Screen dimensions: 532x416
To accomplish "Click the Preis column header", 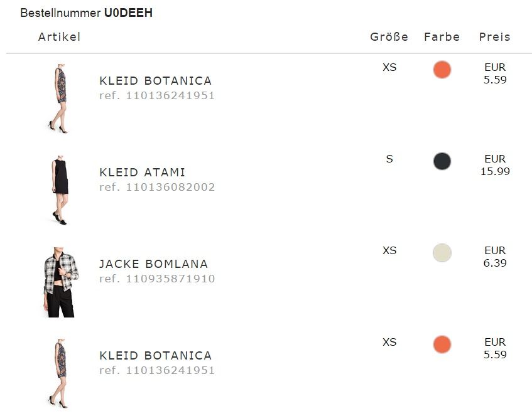I will click(x=495, y=37).
